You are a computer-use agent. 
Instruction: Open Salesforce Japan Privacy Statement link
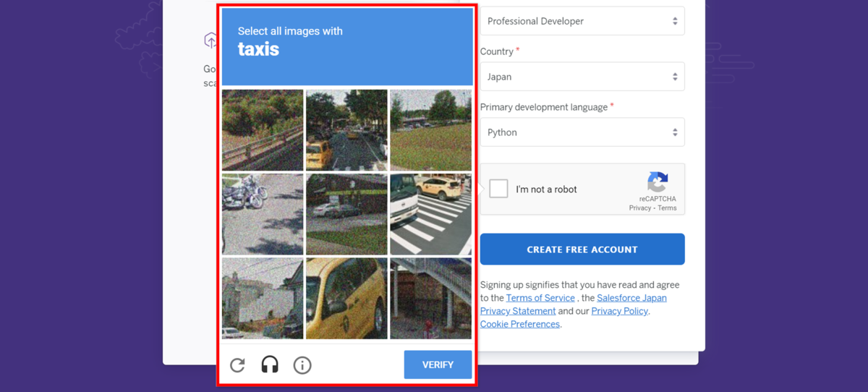[x=574, y=304]
